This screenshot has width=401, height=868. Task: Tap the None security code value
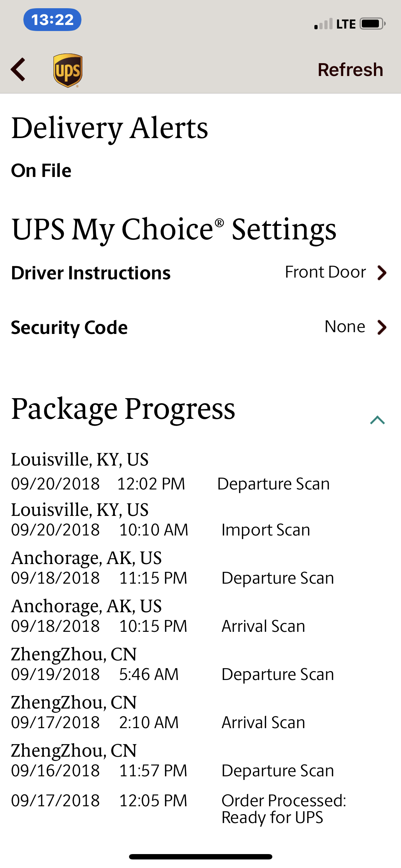pos(345,326)
